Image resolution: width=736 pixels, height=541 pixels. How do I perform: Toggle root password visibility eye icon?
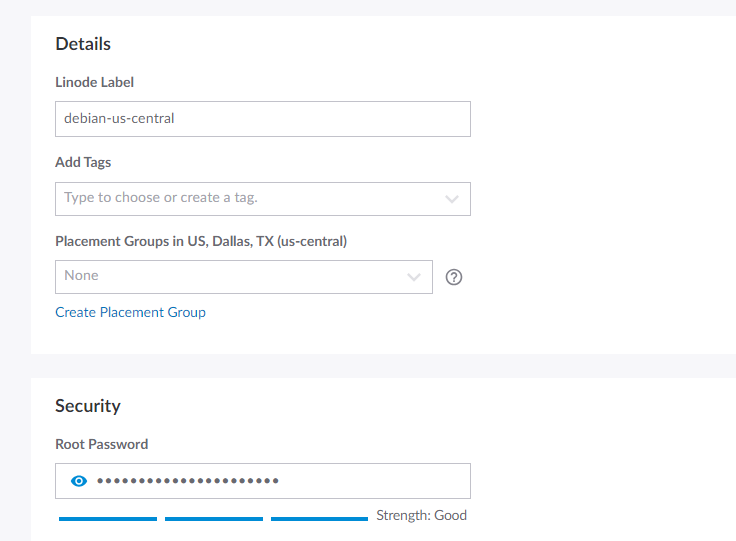point(80,481)
